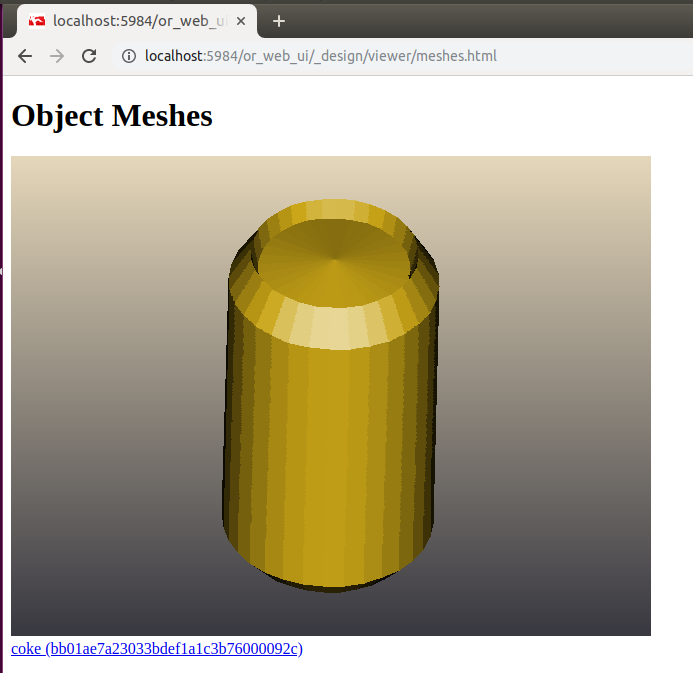Open a new tab with the plus button
Viewport: 693px width, 673px height.
point(278,21)
